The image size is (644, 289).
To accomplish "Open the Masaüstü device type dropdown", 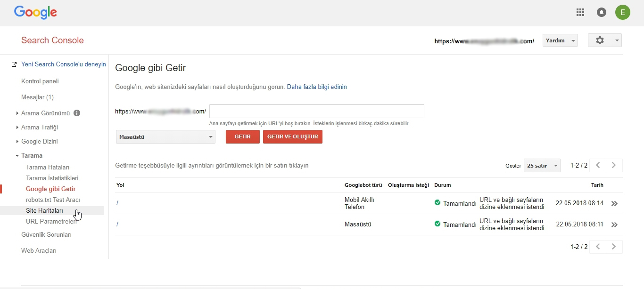I will (165, 137).
